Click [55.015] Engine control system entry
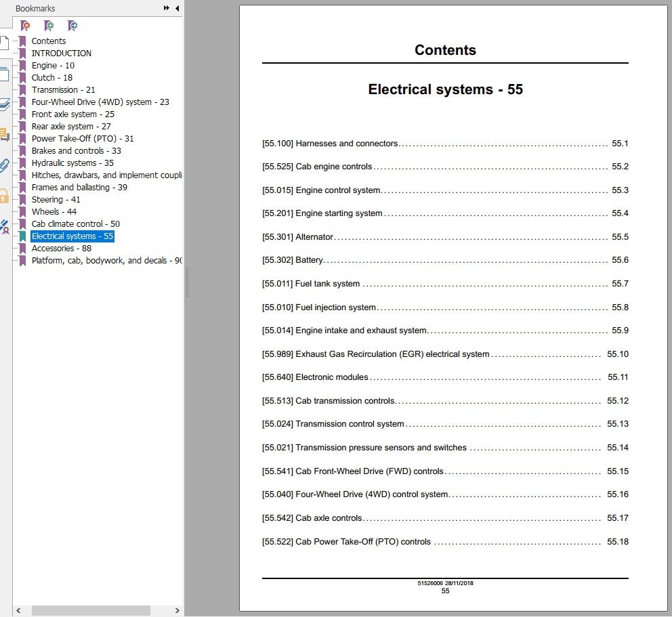Screen dimensions: 672x617 coord(445,190)
